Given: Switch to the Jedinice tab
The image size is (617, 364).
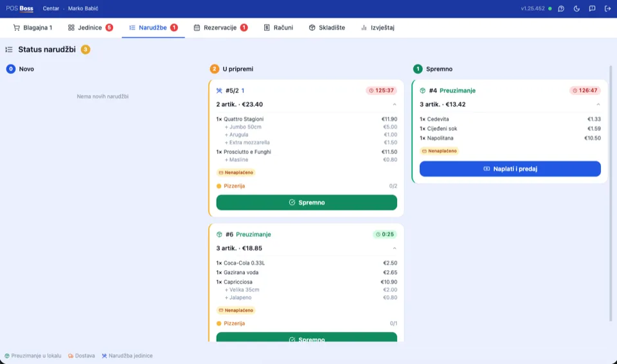Looking at the screenshot, I should [x=90, y=28].
